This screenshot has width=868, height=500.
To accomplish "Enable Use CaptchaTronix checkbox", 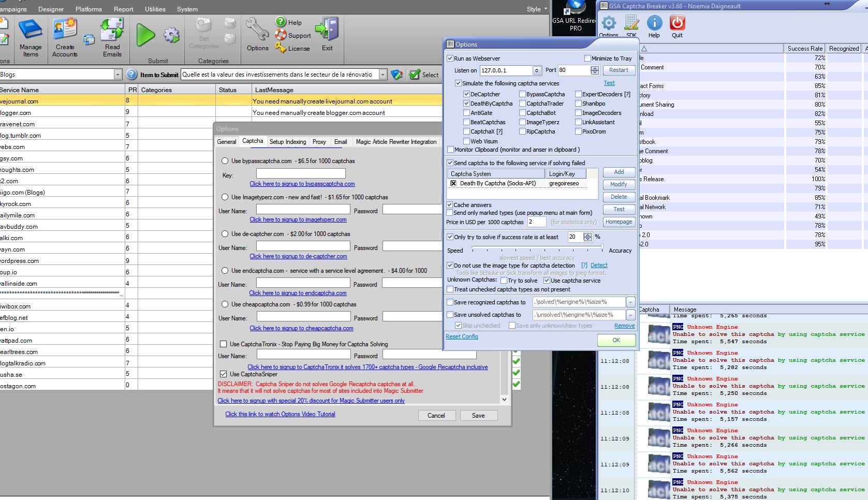I will [223, 344].
